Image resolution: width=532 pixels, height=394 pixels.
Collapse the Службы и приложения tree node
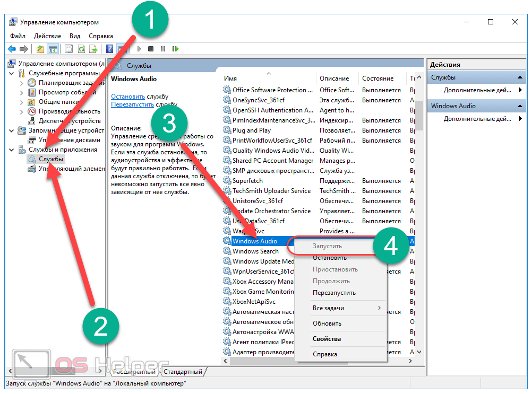[x=12, y=150]
